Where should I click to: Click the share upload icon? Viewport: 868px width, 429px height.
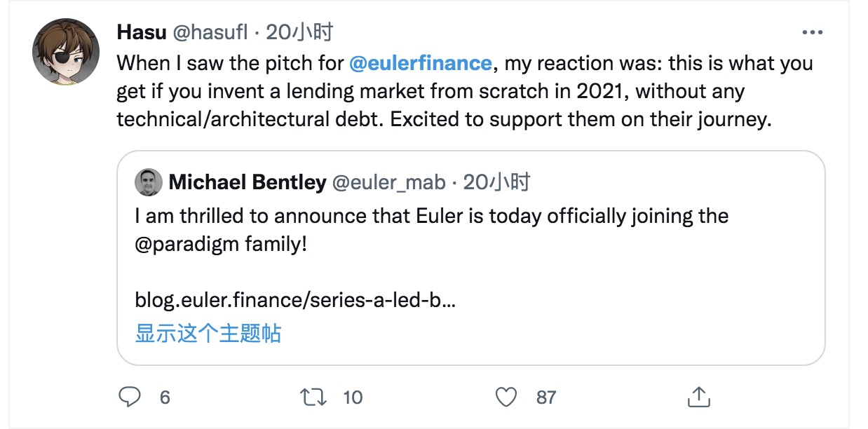[698, 397]
